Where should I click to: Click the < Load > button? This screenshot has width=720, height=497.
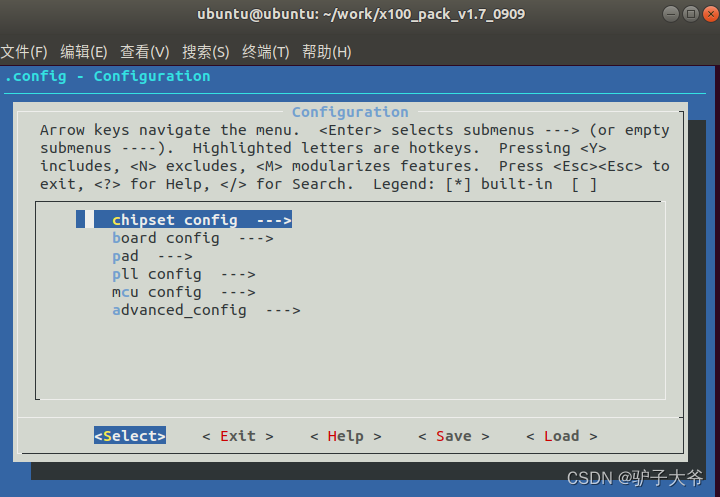tap(562, 436)
